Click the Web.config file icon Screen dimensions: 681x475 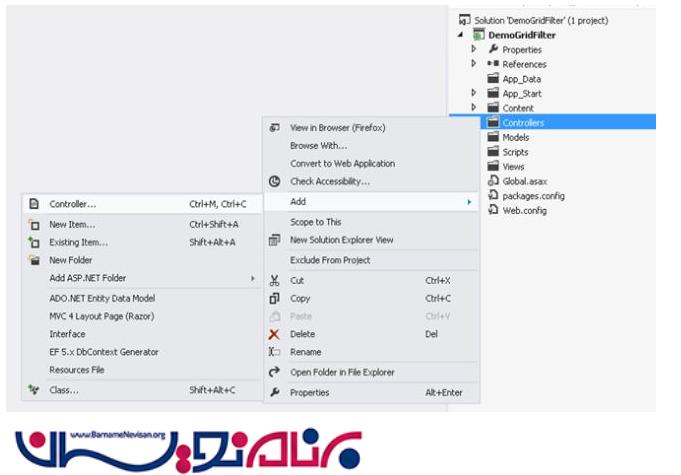[x=493, y=210]
